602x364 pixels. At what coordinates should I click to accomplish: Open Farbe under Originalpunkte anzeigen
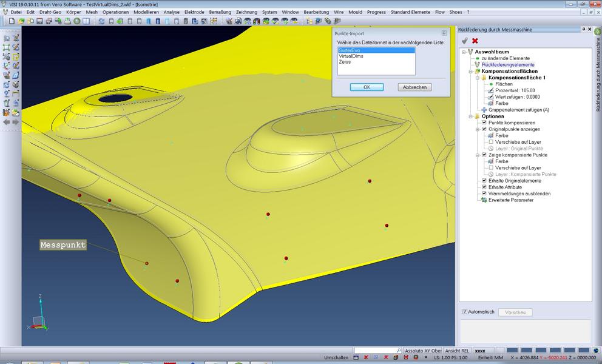coord(501,135)
